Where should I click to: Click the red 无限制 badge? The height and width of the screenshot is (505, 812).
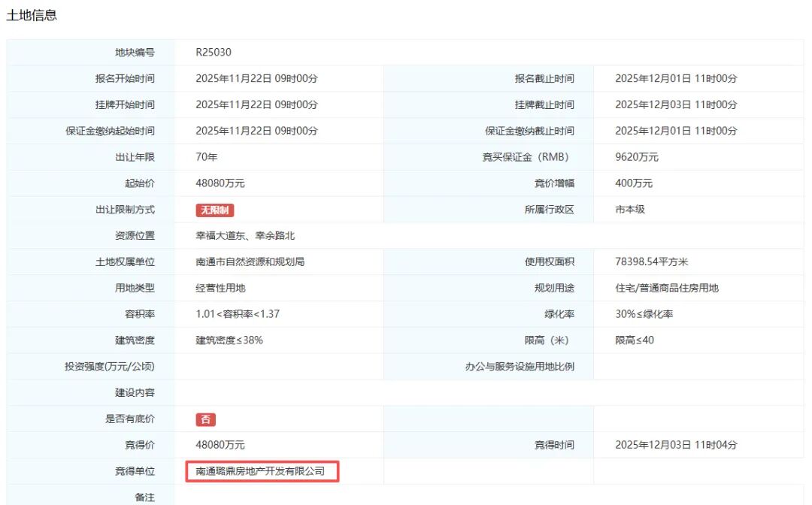point(216,210)
